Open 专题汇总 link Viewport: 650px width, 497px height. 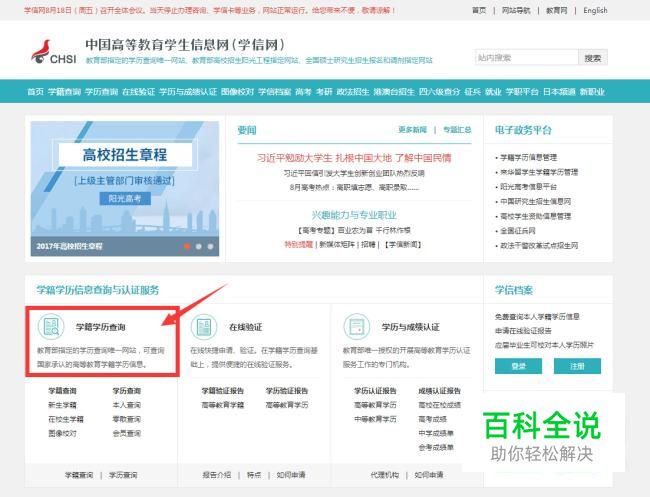point(457,130)
